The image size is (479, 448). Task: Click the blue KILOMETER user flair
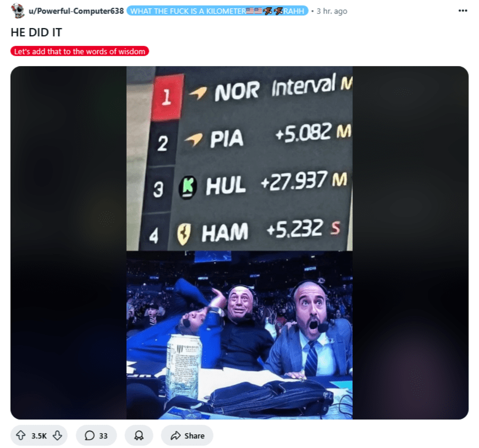[x=217, y=11]
